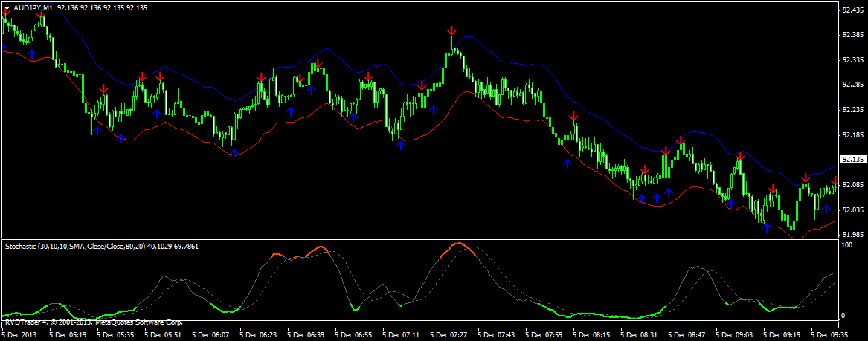Click the 91.985 price axis label
Screen dimensions: 868x341
click(852, 234)
